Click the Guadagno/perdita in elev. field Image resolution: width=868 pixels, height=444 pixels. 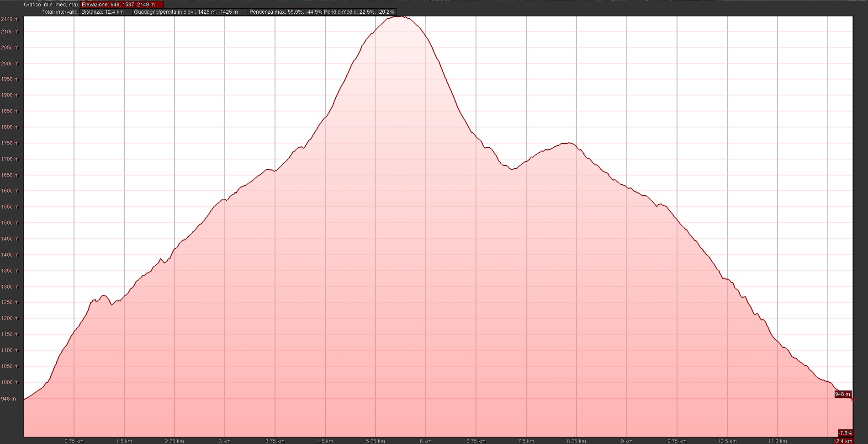[190, 12]
